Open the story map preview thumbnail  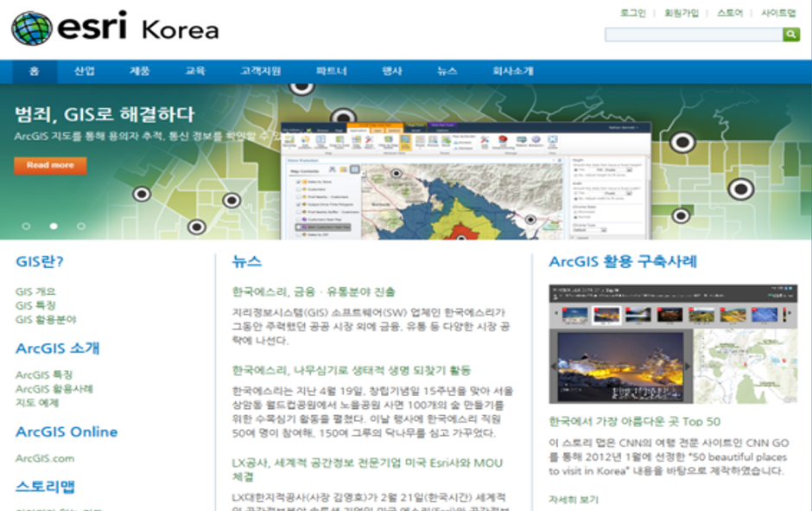click(x=673, y=344)
